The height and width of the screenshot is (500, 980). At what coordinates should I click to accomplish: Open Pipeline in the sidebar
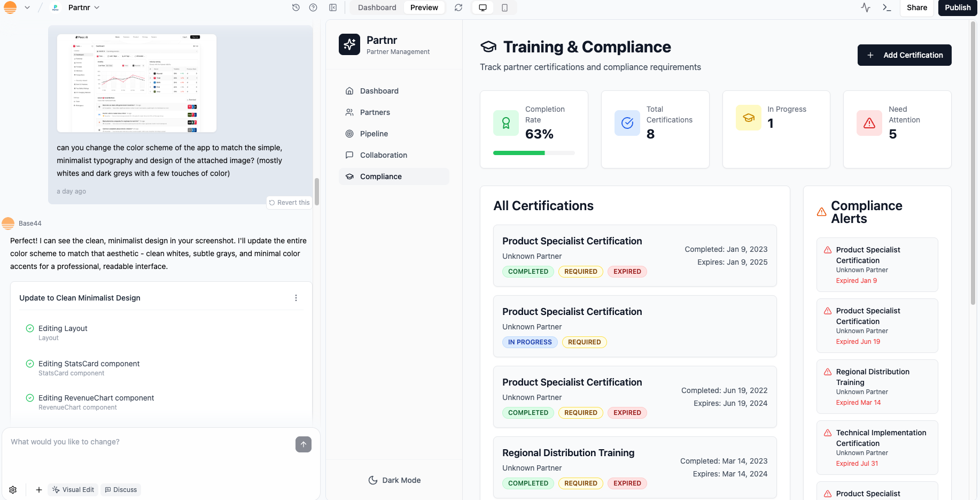[394, 134]
